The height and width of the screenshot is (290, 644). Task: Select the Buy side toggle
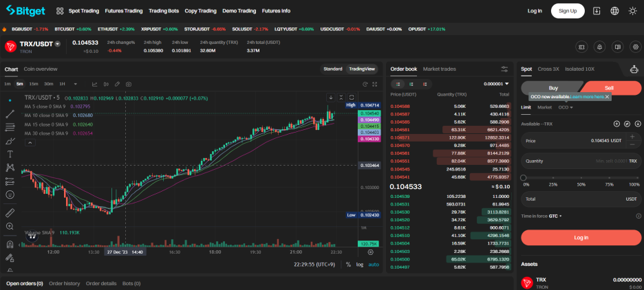[552, 88]
